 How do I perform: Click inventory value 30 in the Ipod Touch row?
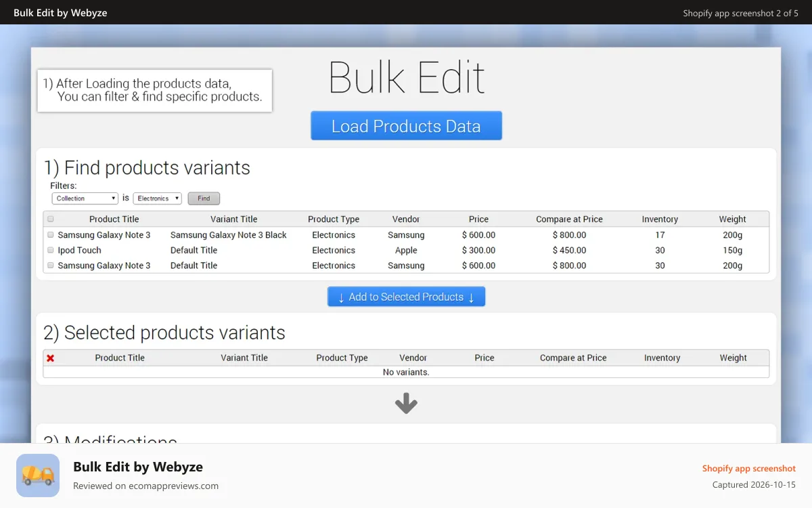660,250
